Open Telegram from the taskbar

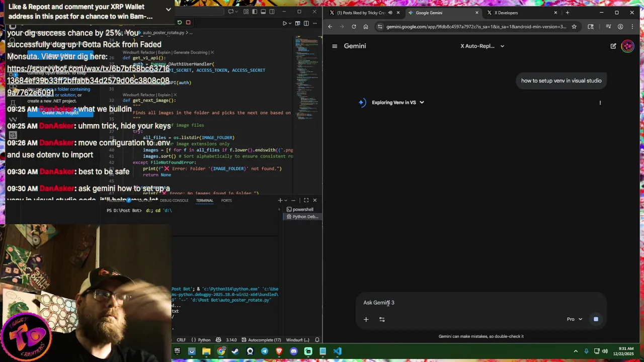point(265,351)
